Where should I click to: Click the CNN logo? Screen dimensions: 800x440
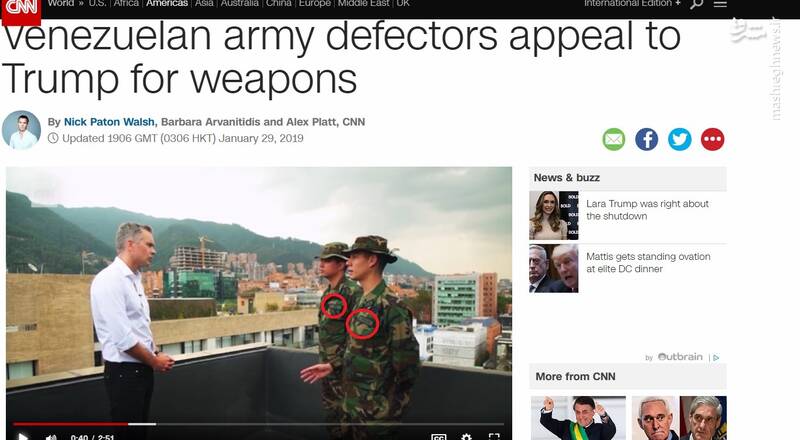click(21, 9)
